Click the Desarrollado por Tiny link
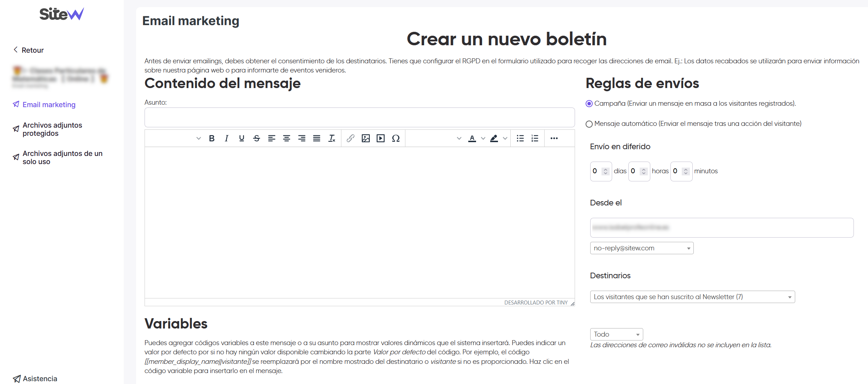The height and width of the screenshot is (384, 868). (x=536, y=303)
